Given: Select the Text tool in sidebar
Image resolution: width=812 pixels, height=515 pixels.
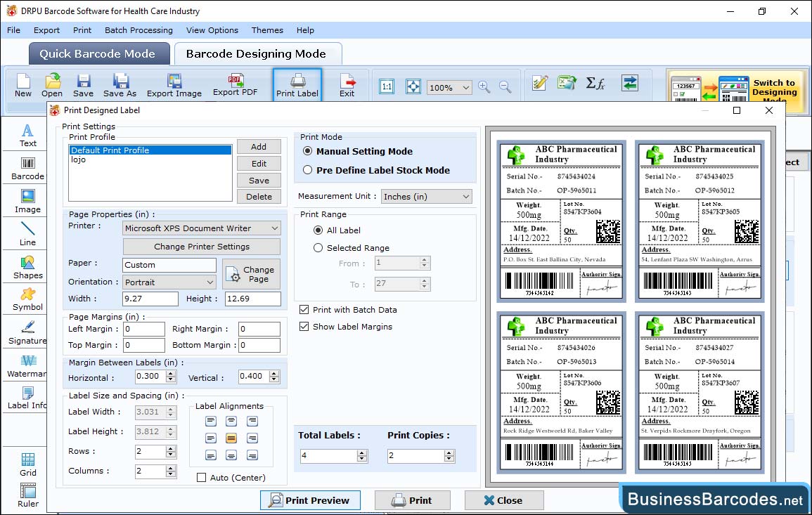Looking at the screenshot, I should (27, 136).
